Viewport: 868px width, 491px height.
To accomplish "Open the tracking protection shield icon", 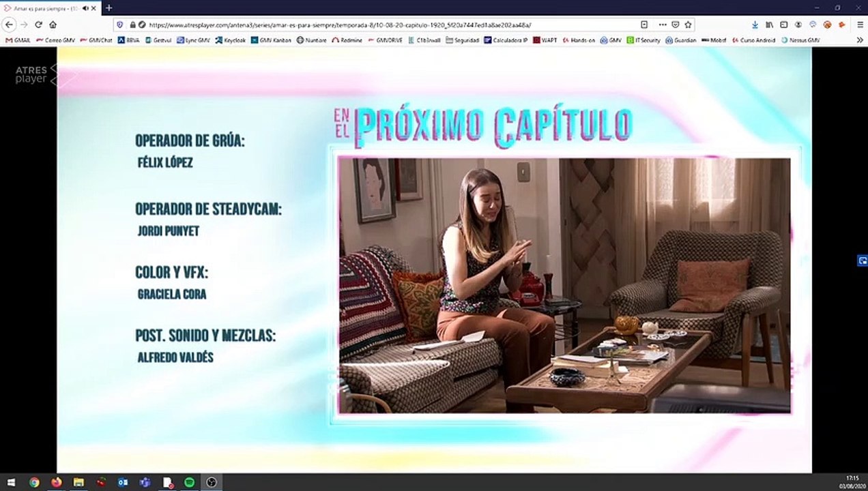I will click(120, 25).
